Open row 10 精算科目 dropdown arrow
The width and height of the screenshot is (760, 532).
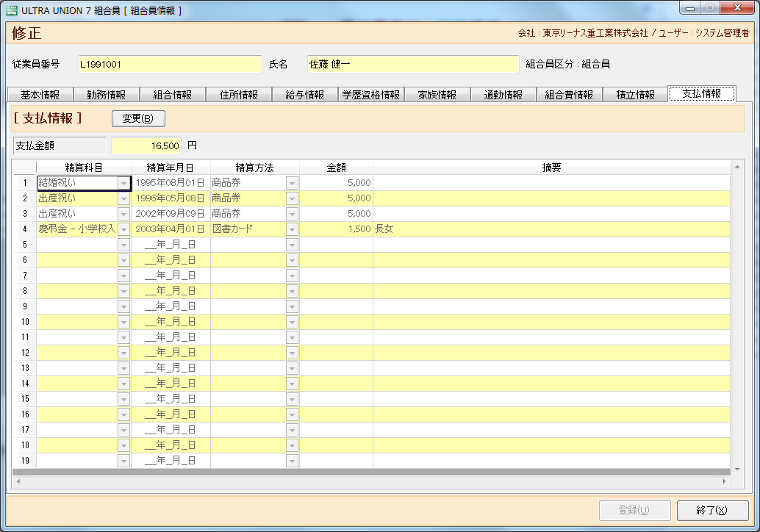click(x=123, y=322)
